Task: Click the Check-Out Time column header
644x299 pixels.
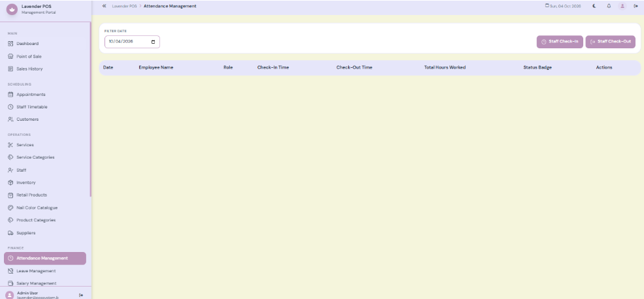Action: click(355, 67)
